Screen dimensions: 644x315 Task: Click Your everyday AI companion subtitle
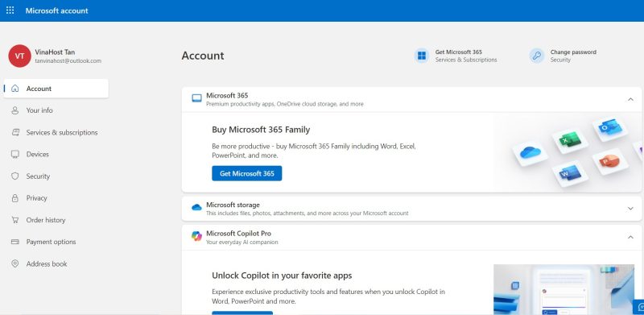[242, 242]
